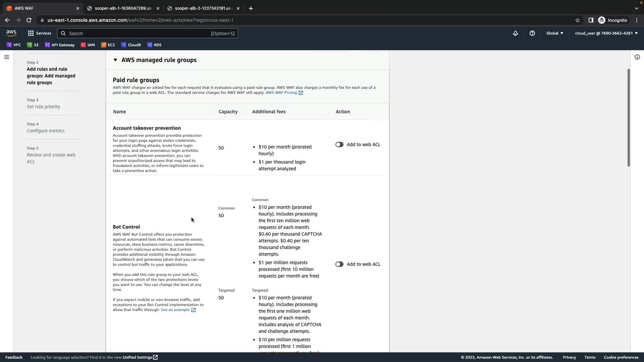Collapse the AWS managed rule groups section
644x362 pixels.
pyautogui.click(x=115, y=60)
